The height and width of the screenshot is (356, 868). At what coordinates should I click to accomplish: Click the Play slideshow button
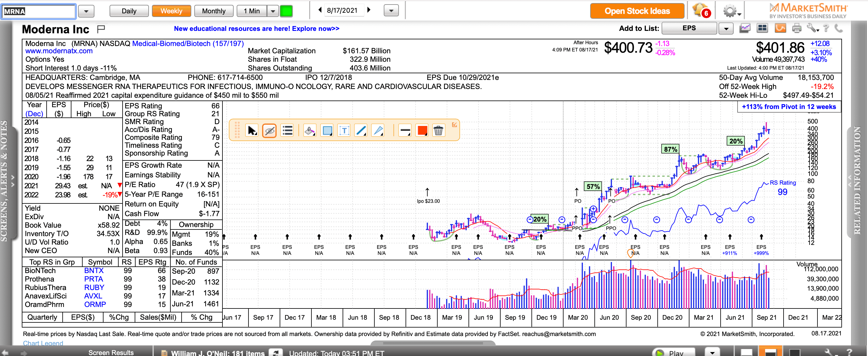(673, 352)
